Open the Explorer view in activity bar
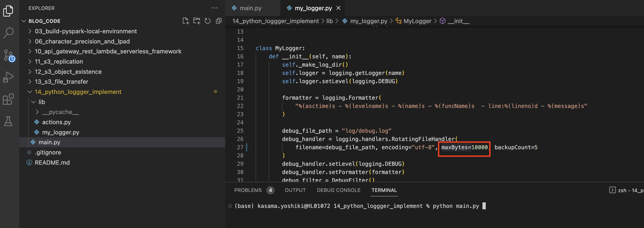This screenshot has height=228, width=644. point(8,11)
